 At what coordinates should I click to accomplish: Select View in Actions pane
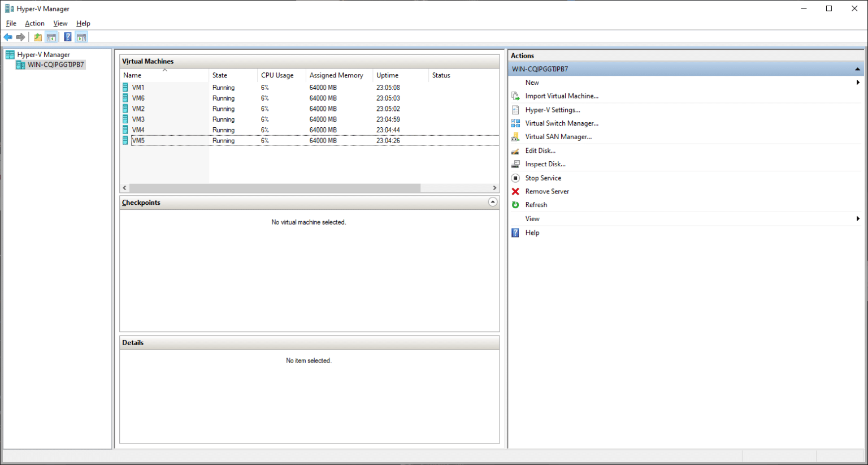(532, 219)
